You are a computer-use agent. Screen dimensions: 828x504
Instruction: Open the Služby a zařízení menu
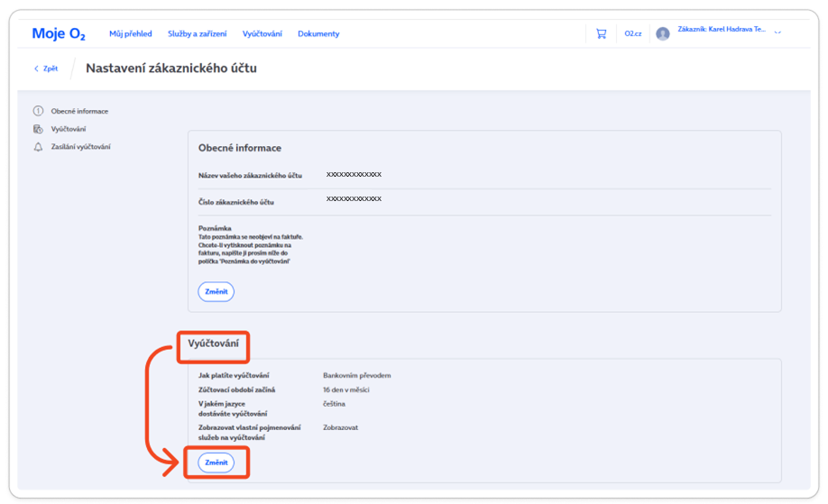click(x=198, y=34)
